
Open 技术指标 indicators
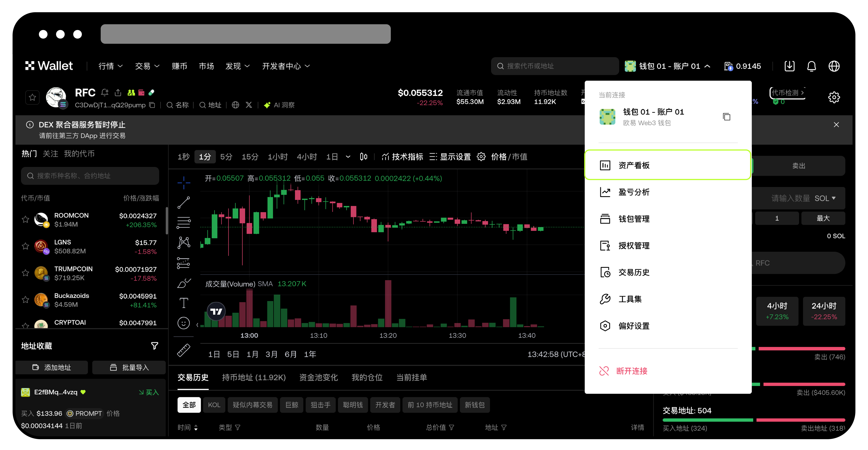click(x=402, y=157)
